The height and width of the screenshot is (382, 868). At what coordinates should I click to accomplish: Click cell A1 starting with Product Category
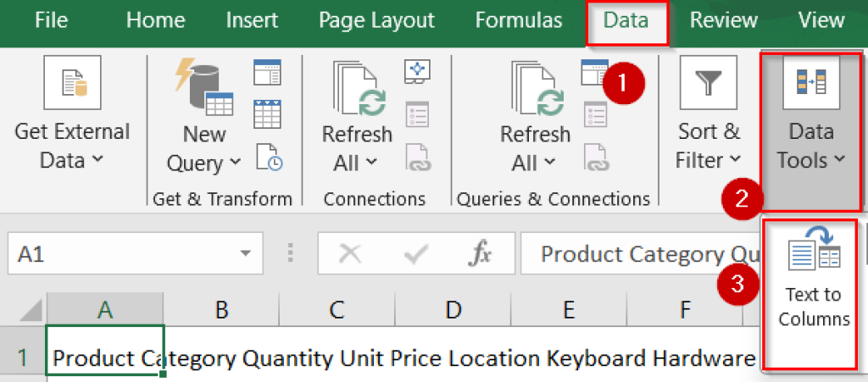105,351
